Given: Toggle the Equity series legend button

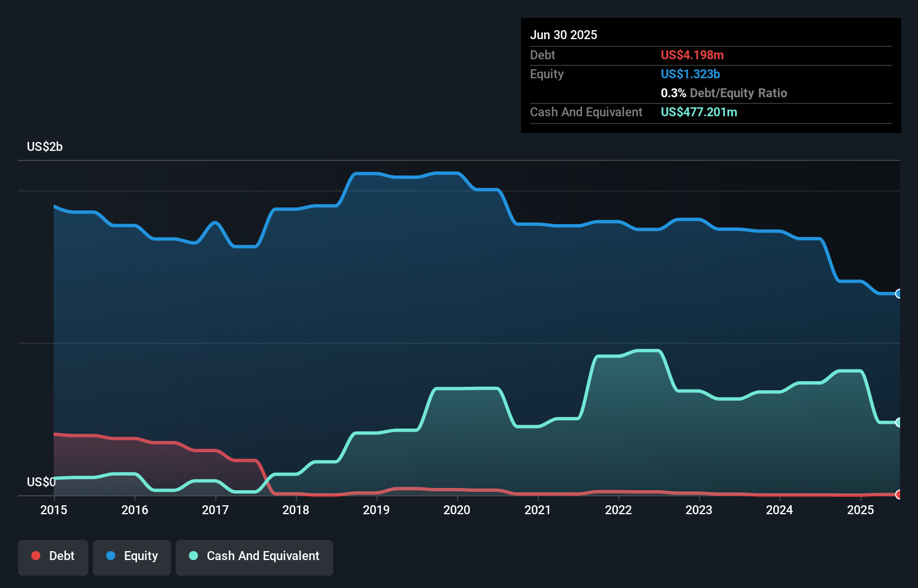Looking at the screenshot, I should (x=132, y=556).
